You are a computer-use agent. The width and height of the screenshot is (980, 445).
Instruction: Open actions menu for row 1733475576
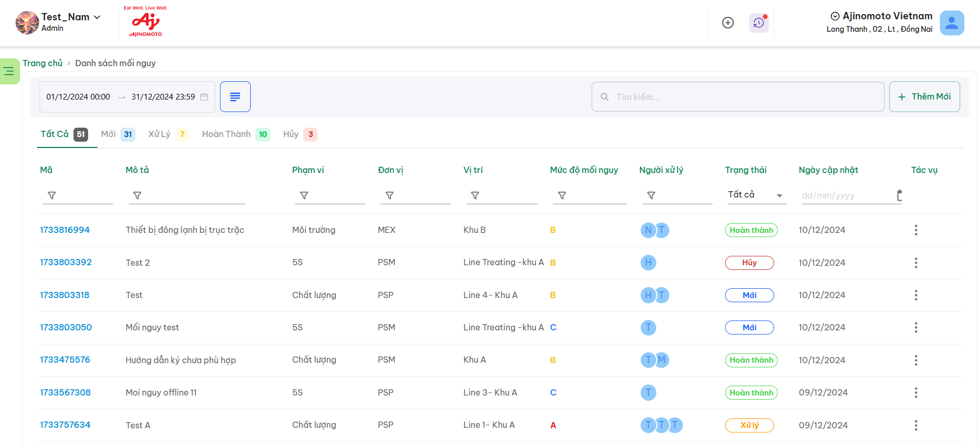(916, 360)
